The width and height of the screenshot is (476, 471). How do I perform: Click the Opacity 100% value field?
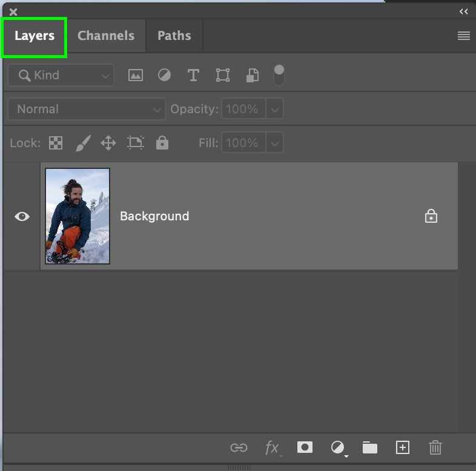coord(244,109)
